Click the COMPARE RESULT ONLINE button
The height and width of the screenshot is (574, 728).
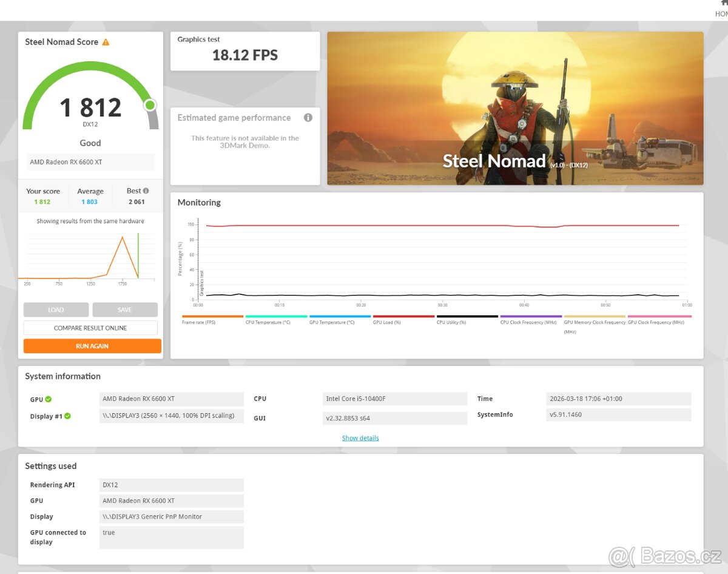tap(92, 327)
